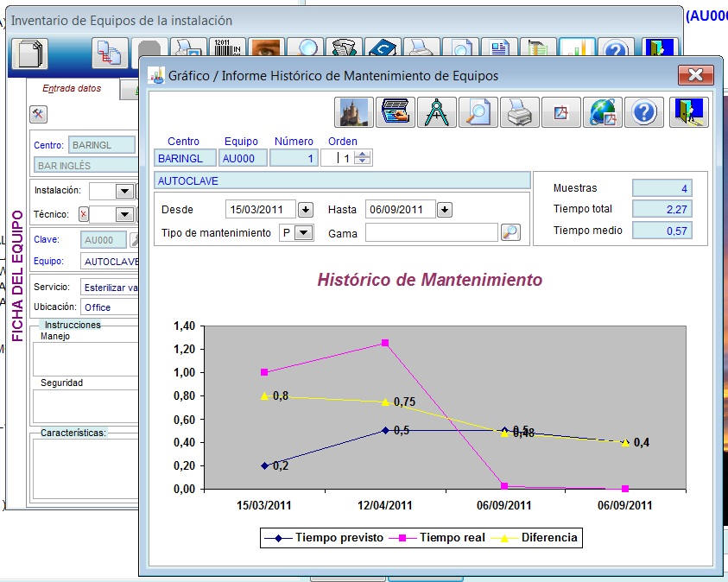Click the 15/03/2011 x-axis label

(263, 505)
